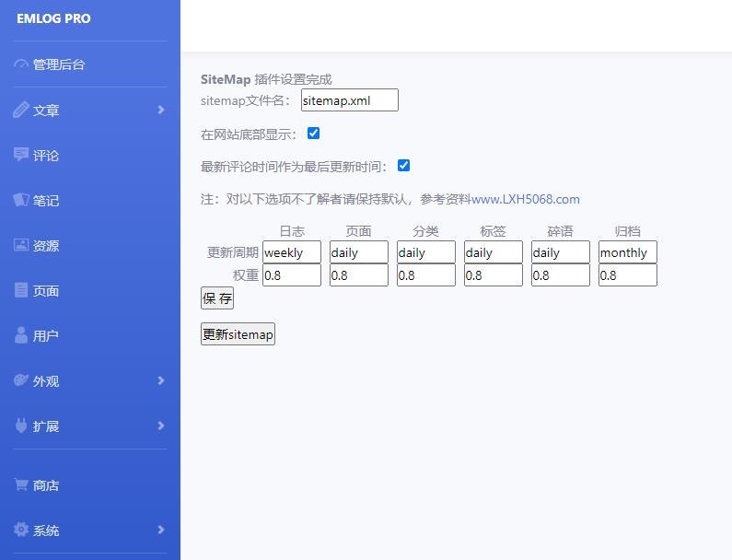Click the document icon beside 页面

click(x=21, y=290)
